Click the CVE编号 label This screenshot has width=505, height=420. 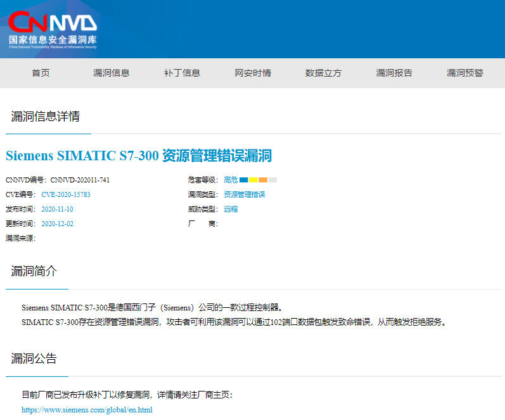20,194
